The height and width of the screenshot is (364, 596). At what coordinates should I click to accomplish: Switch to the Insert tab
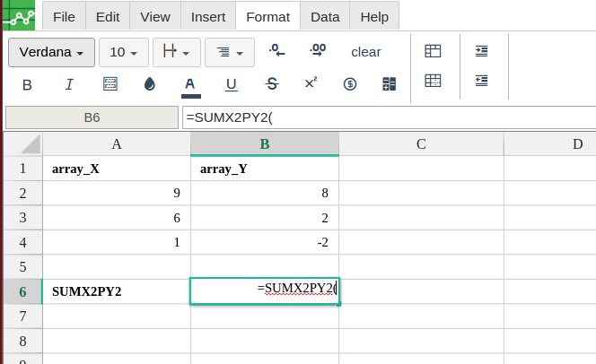point(208,17)
